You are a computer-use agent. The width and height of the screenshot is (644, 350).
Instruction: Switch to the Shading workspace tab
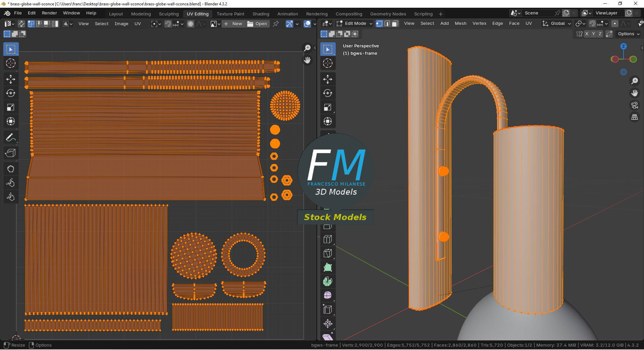261,14
